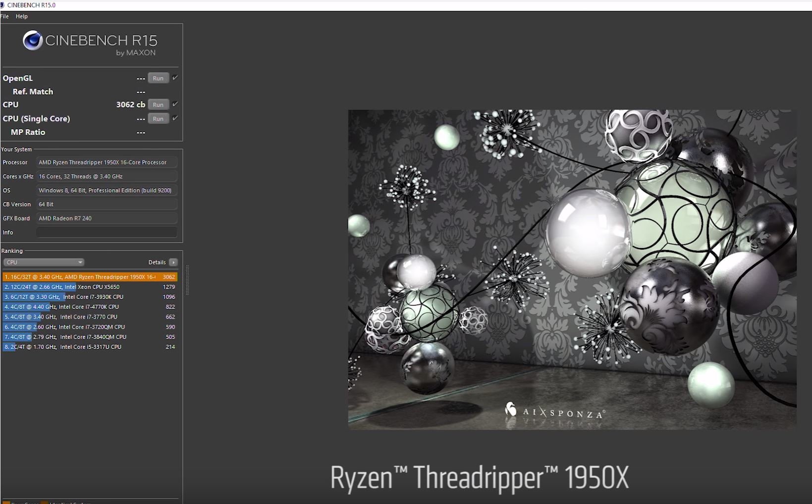Viewport: 812px width, 504px height.
Task: Click the Info input field
Action: coord(107,232)
